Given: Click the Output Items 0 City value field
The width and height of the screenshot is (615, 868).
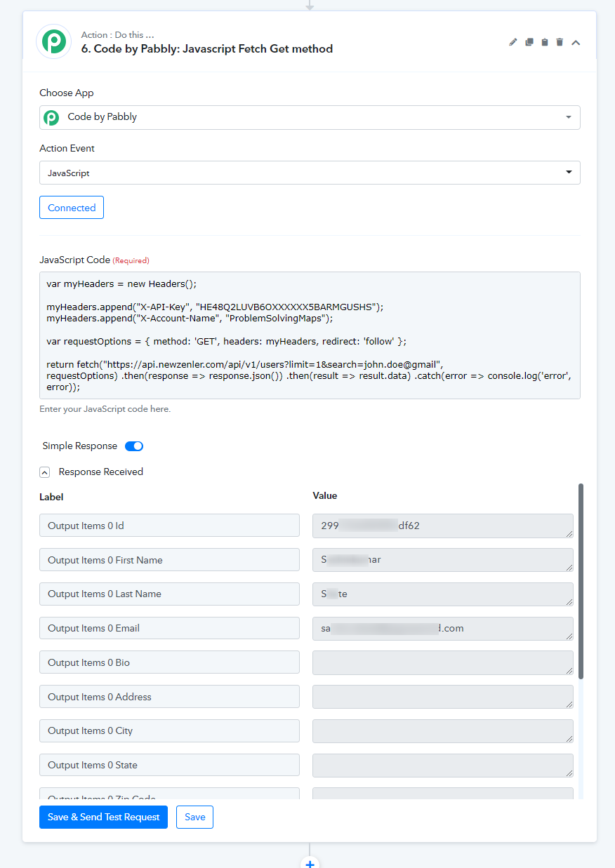Looking at the screenshot, I should tap(442, 731).
